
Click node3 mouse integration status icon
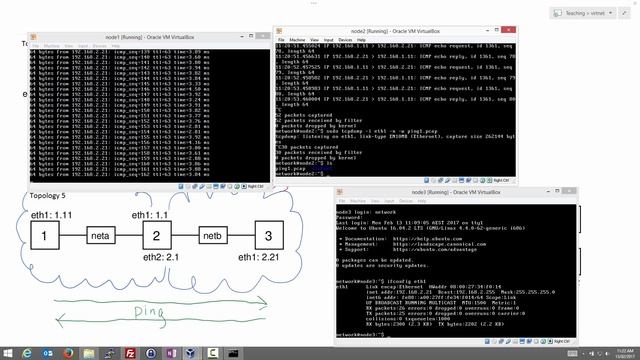[544, 341]
